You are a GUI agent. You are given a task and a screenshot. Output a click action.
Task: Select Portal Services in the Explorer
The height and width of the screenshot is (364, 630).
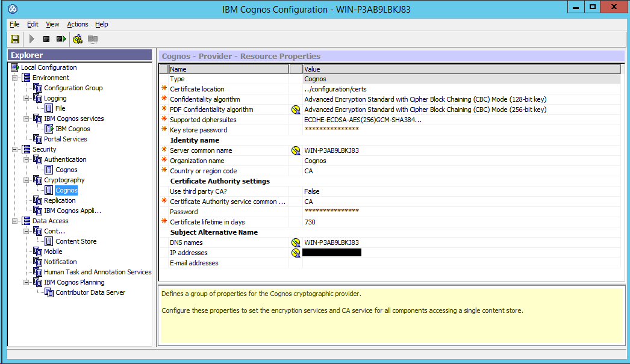66,139
